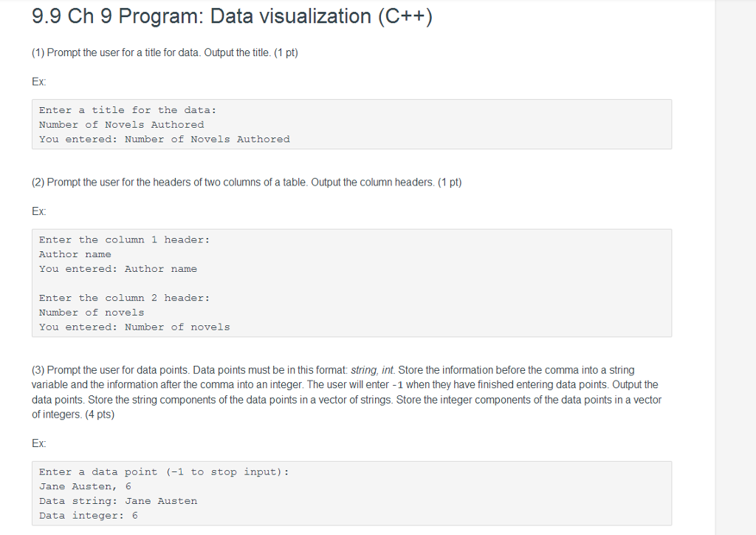Screen dimensions: 756x535
Task: Click the line 'Enter a data point (-1 to stop input):'
Action: tap(164, 471)
